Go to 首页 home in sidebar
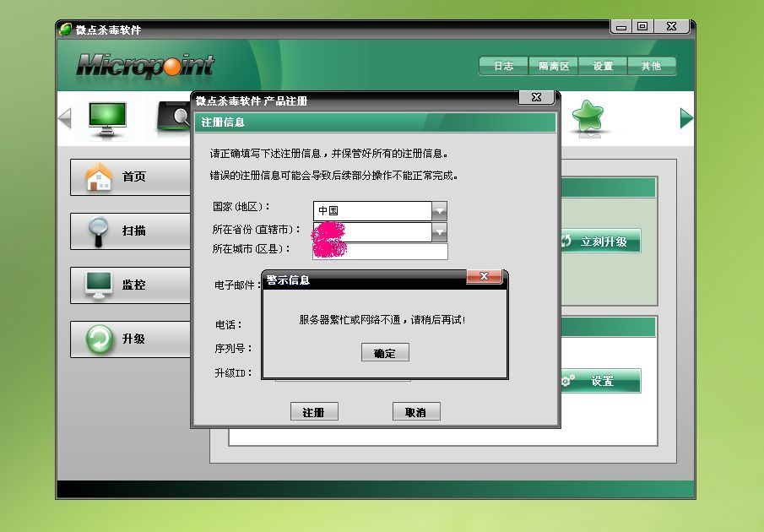Image resolution: width=764 pixels, height=532 pixels. [x=131, y=176]
